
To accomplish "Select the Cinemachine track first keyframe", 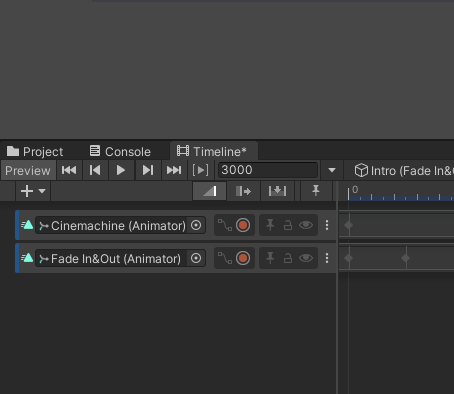I will [349, 225].
